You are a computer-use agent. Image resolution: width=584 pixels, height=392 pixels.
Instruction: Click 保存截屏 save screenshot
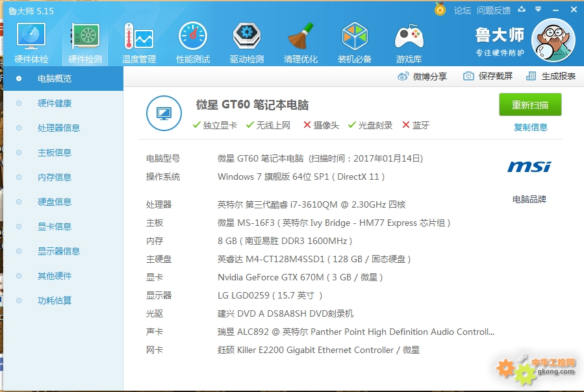click(496, 77)
